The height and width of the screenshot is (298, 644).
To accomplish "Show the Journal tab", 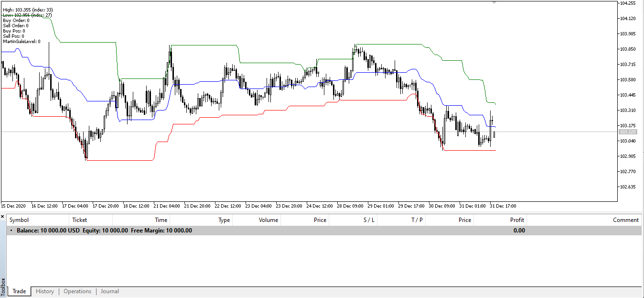I will click(110, 291).
